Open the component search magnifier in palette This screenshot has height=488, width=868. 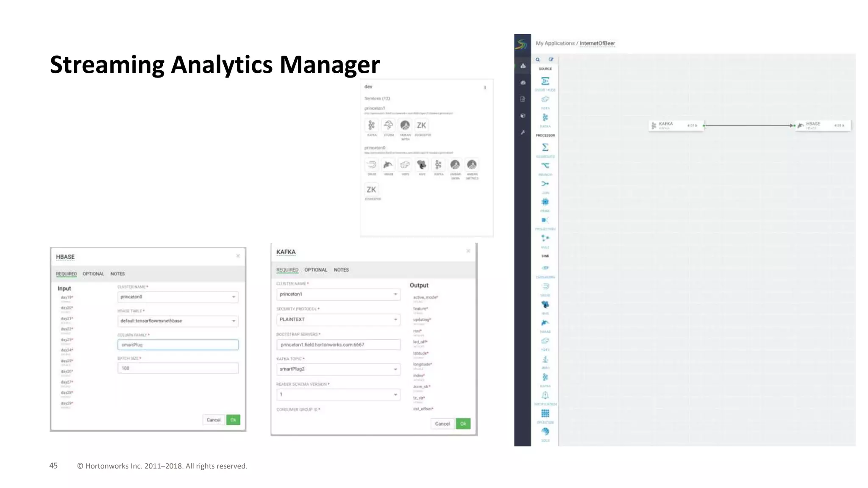tap(537, 60)
